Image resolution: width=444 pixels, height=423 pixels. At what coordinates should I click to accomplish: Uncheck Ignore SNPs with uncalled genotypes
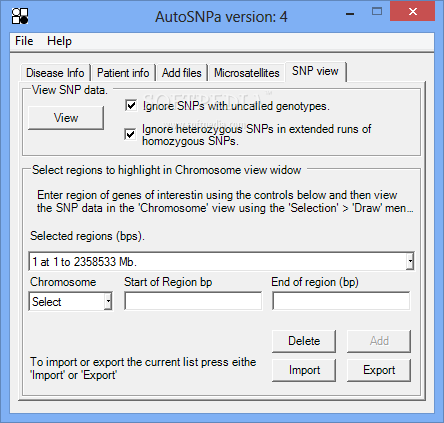[x=131, y=106]
